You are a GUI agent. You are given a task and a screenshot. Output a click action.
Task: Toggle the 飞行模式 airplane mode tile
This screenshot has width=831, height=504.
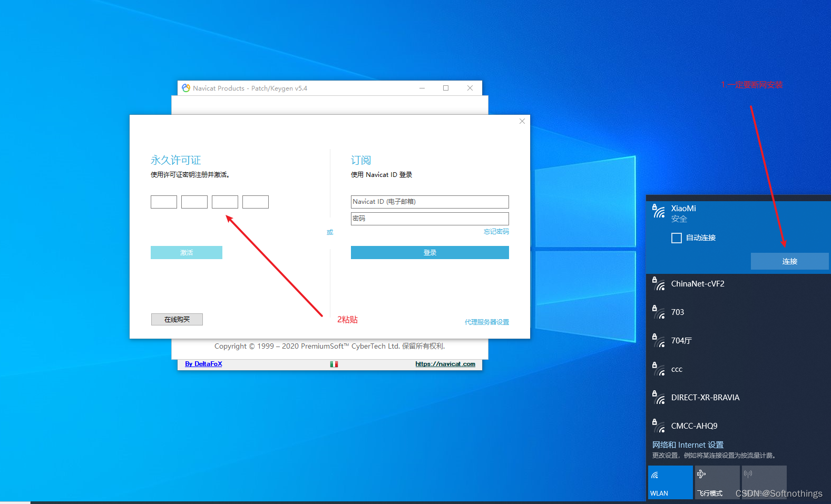(x=717, y=482)
